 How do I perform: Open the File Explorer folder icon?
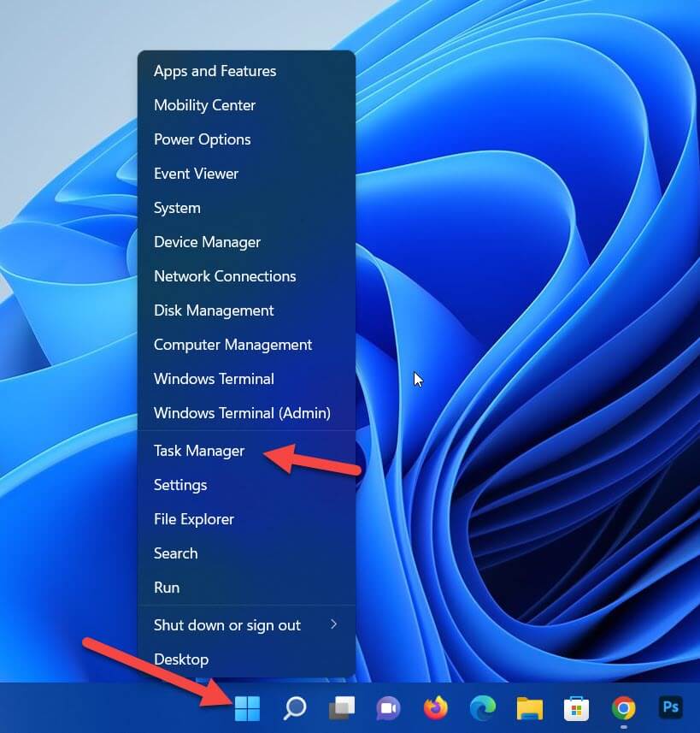click(530, 708)
